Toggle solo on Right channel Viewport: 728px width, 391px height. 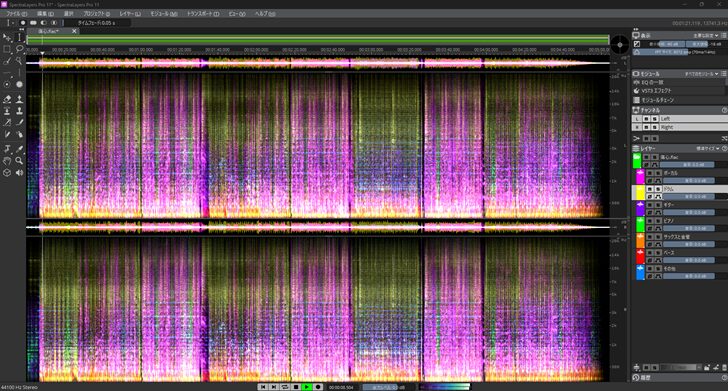pyautogui.click(x=655, y=127)
